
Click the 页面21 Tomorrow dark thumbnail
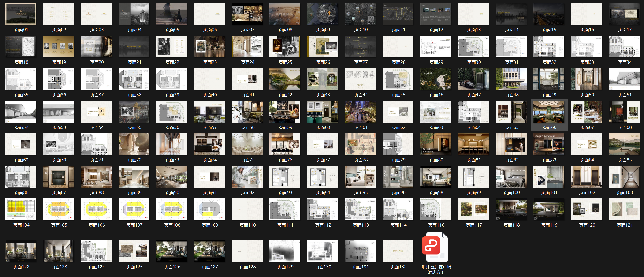(134, 46)
